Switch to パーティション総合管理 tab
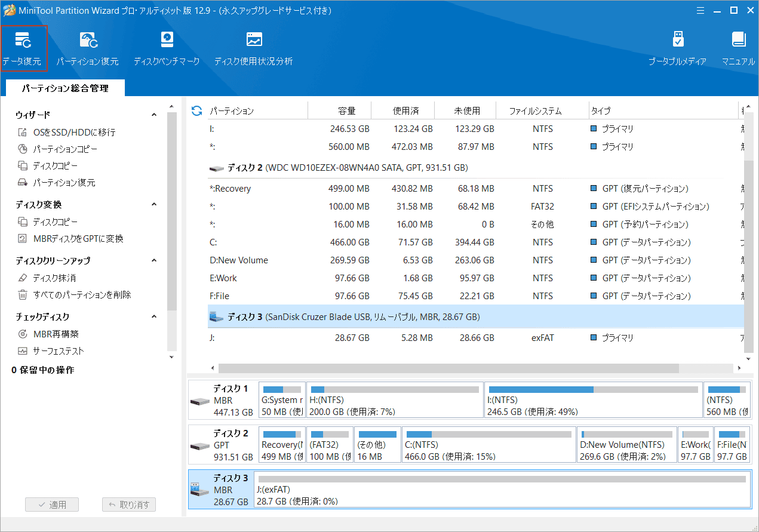The width and height of the screenshot is (759, 532). (65, 88)
